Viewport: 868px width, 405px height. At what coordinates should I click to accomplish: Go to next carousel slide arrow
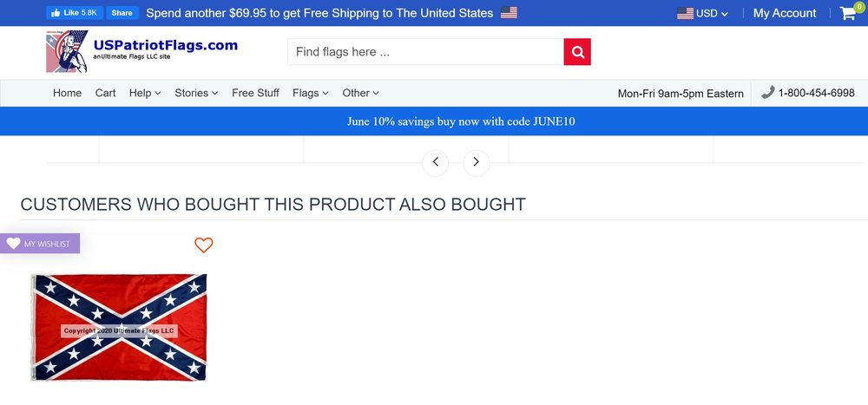(x=477, y=162)
